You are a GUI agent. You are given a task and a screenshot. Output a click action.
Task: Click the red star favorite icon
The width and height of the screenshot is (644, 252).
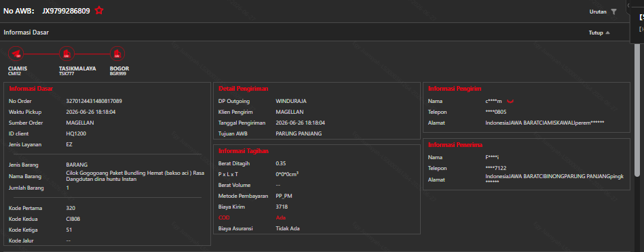[x=99, y=11]
